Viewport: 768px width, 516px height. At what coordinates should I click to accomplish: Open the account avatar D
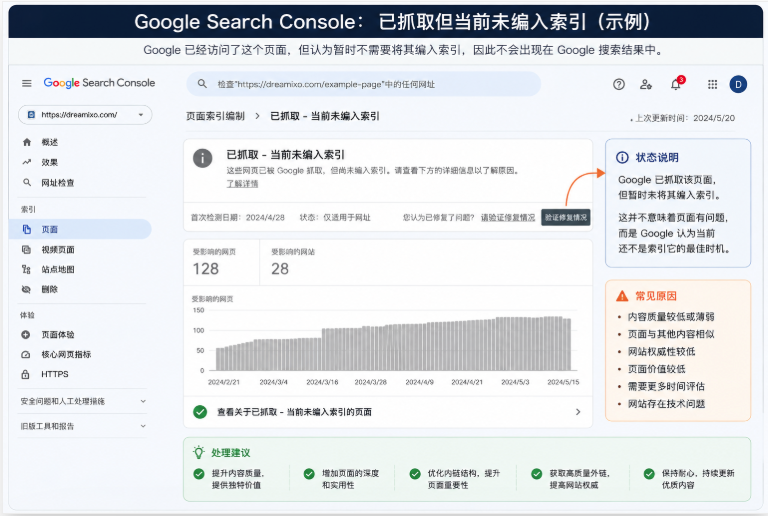coord(738,84)
